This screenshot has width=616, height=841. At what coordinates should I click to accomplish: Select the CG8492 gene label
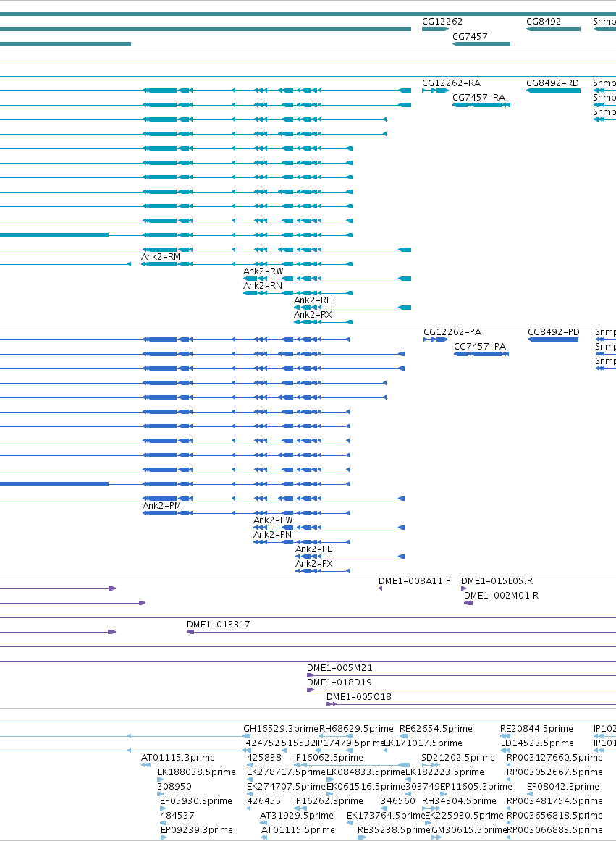click(543, 22)
